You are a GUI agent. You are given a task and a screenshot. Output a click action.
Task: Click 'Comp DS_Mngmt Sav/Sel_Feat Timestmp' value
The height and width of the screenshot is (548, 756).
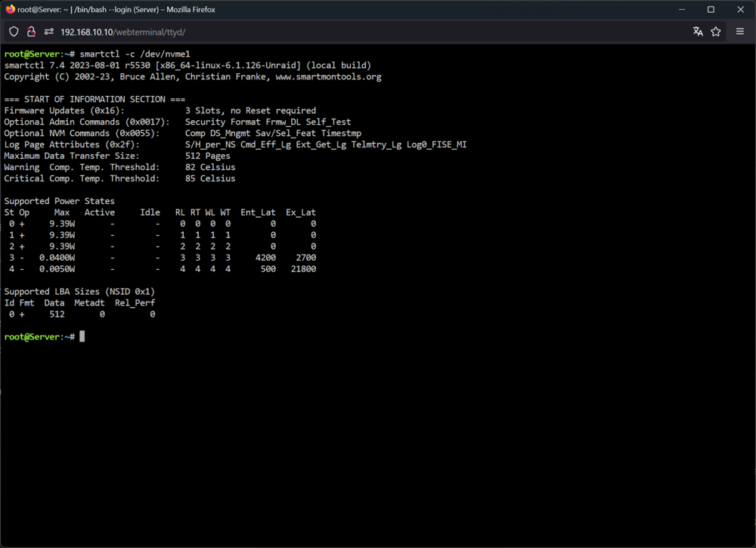click(x=274, y=133)
